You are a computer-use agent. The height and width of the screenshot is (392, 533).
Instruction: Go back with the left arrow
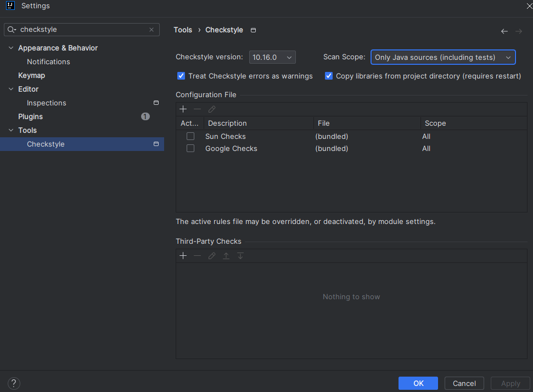pyautogui.click(x=504, y=31)
